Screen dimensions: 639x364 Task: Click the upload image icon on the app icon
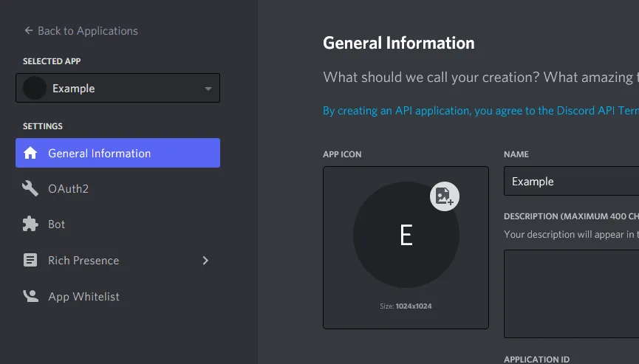click(445, 196)
